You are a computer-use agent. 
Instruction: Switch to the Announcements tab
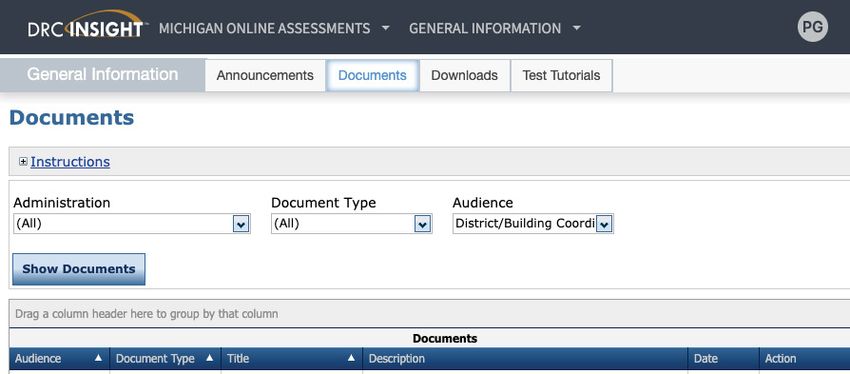click(x=265, y=75)
